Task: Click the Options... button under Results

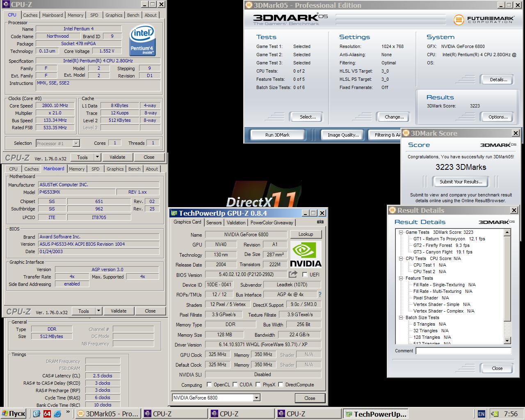Action: point(498,117)
